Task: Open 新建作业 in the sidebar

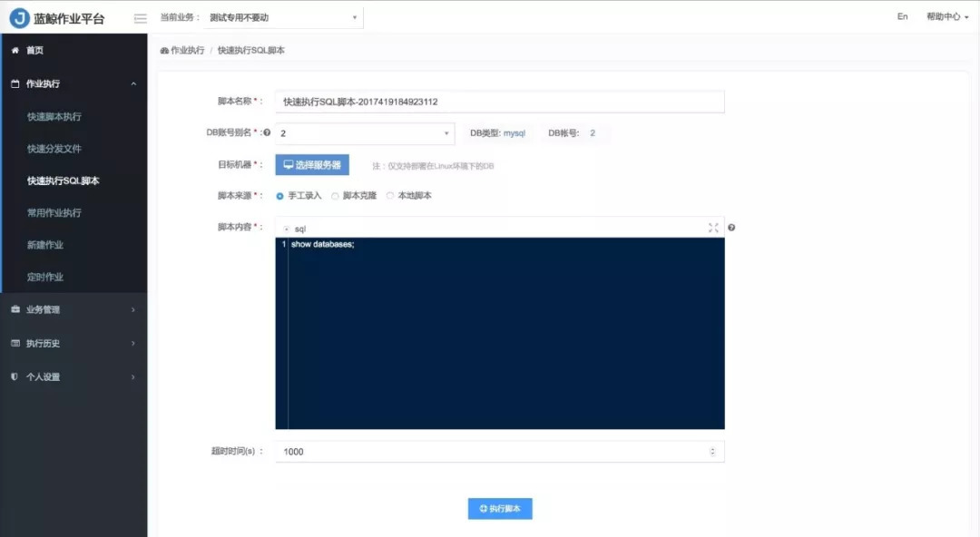Action: pyautogui.click(x=45, y=245)
